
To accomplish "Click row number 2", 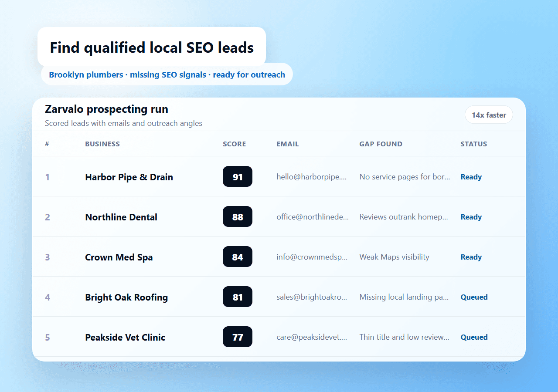I will [48, 217].
